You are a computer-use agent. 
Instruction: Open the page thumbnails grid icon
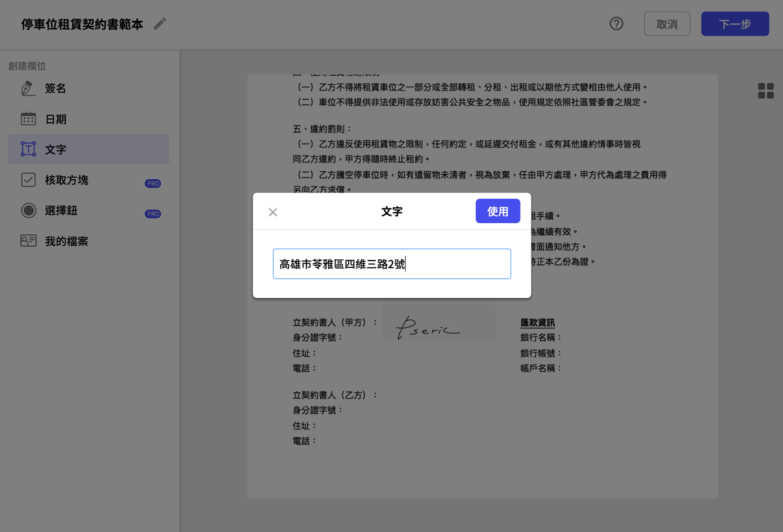pos(766,91)
